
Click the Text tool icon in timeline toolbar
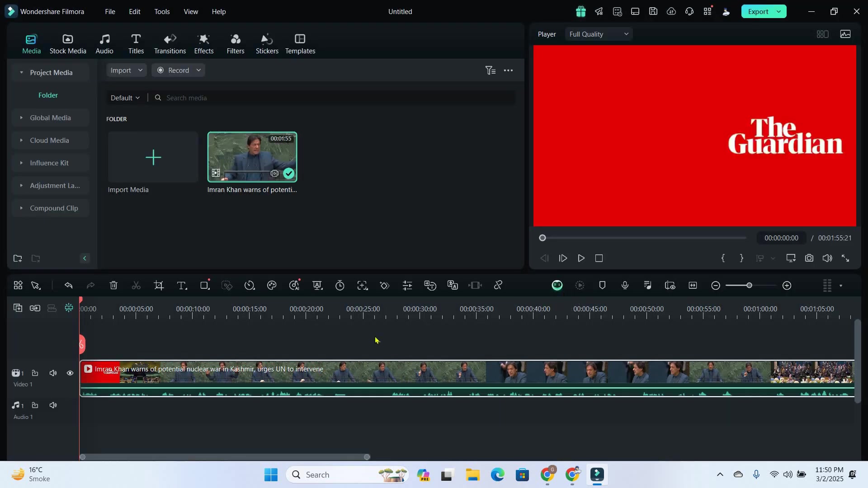182,286
